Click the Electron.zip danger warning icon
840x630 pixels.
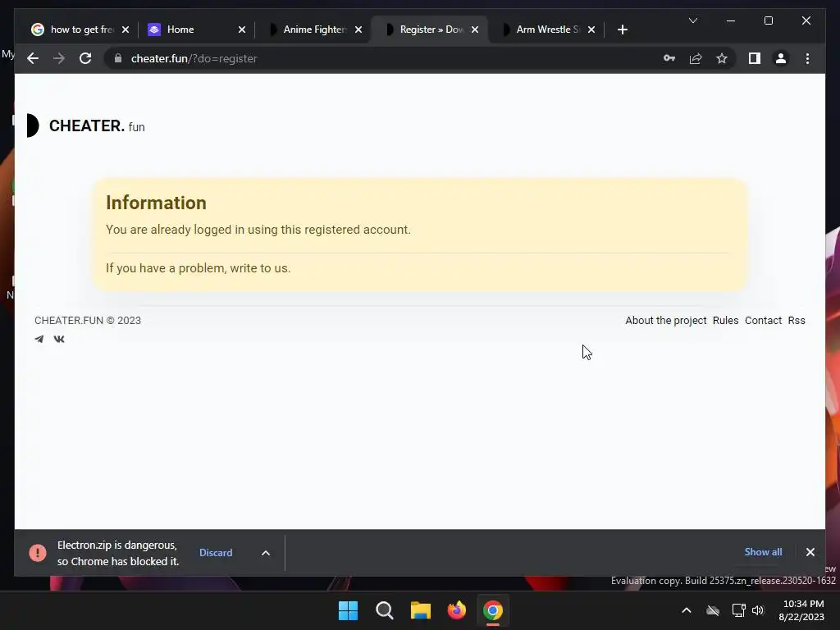click(x=38, y=552)
